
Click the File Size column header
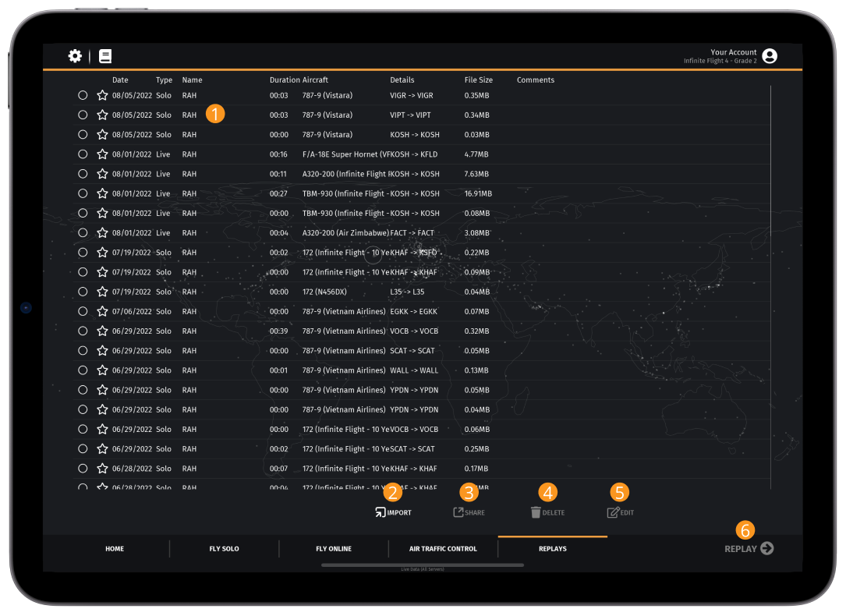tap(478, 80)
